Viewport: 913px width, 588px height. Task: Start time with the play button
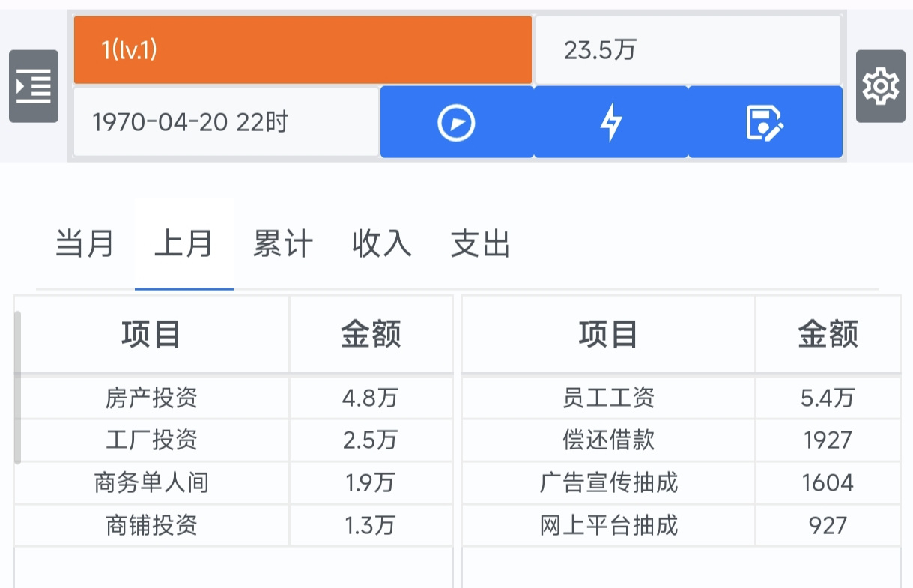457,122
